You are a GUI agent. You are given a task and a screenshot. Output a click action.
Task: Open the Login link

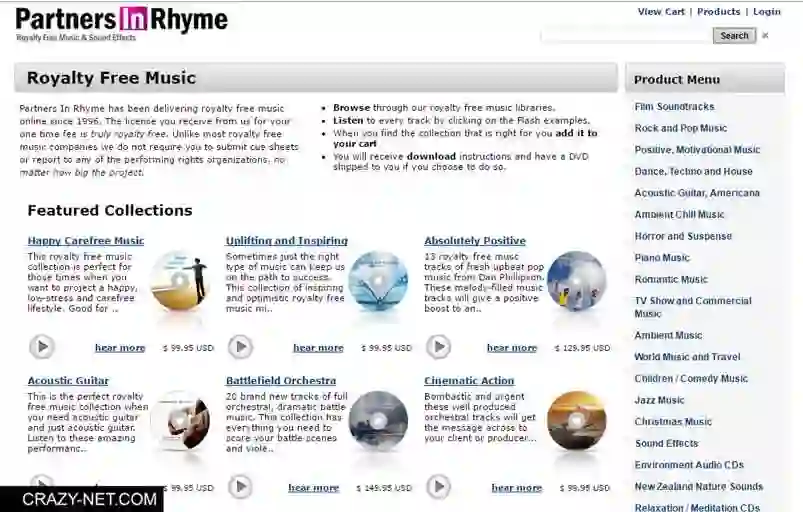767,11
